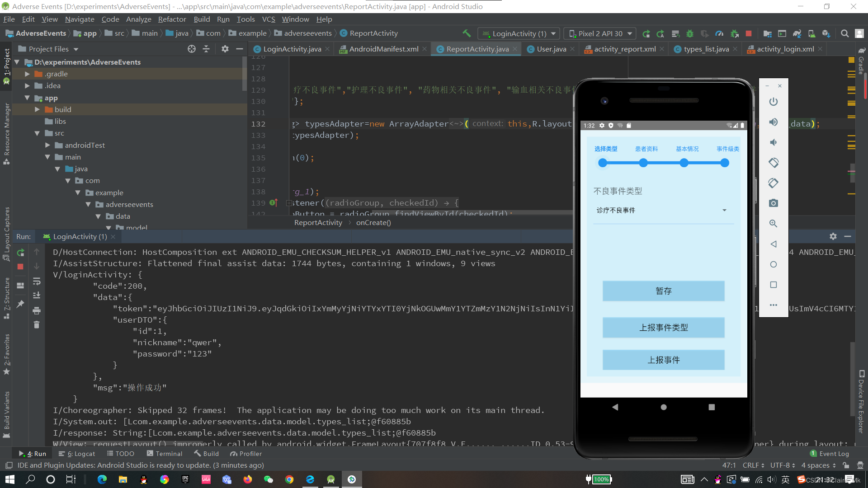Open the Analyze menu
The height and width of the screenshot is (488, 868).
138,19
